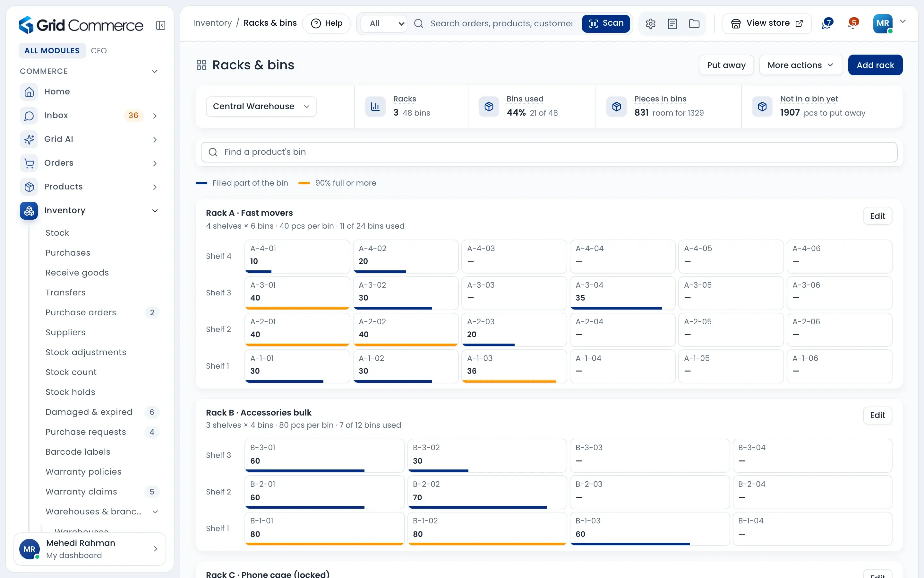Click the Inventory breadcrumb link
This screenshot has width=924, height=578.
pos(212,23)
